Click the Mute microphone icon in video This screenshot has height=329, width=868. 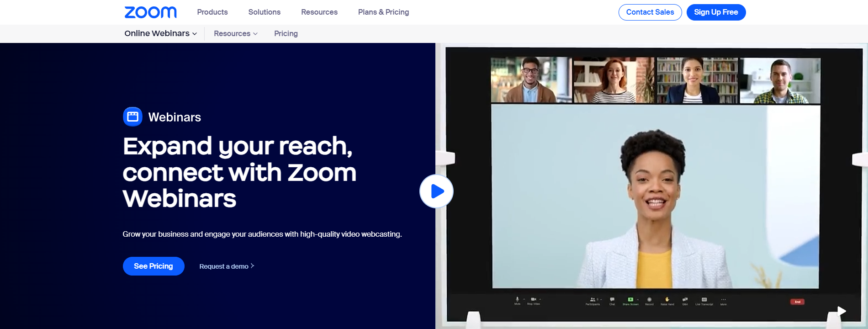517,300
